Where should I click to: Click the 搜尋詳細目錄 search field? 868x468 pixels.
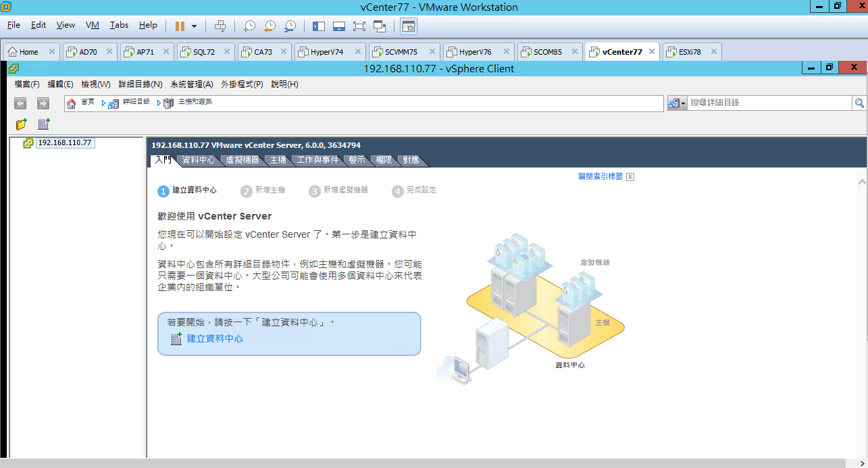(769, 103)
